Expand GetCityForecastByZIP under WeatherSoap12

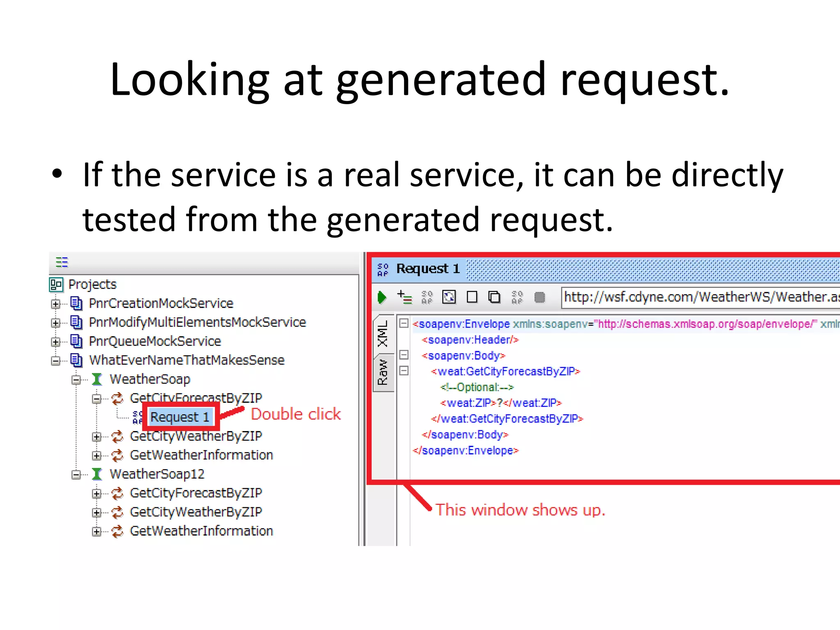97,494
